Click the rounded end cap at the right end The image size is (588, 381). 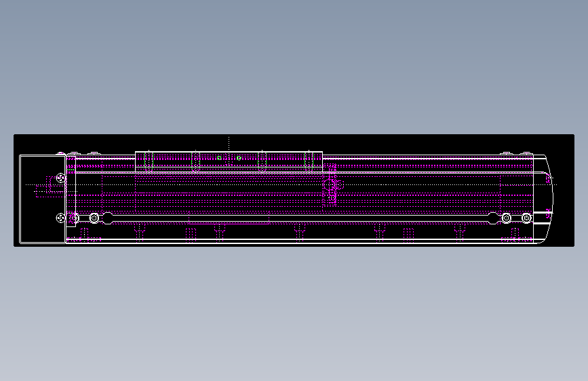tap(543, 199)
